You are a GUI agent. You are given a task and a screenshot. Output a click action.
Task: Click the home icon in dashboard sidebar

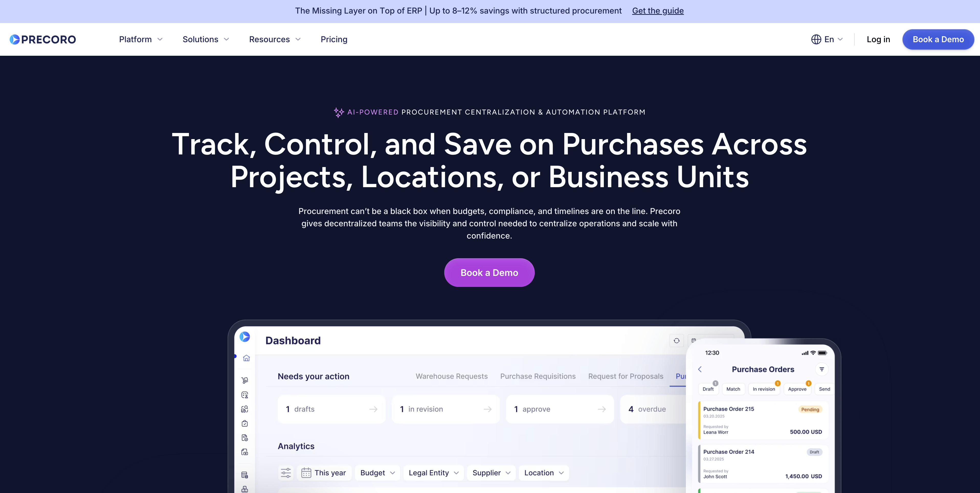(246, 358)
